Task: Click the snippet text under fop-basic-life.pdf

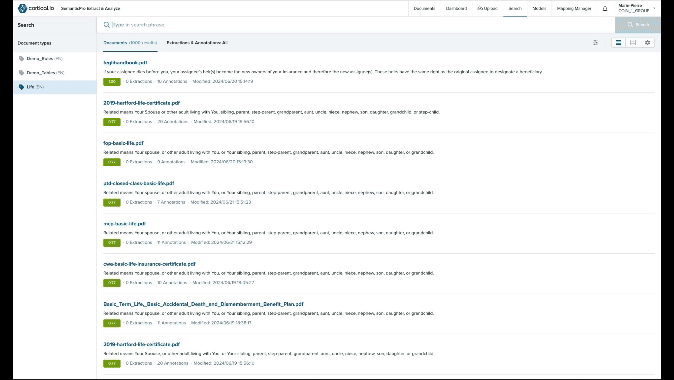Action: coord(269,152)
